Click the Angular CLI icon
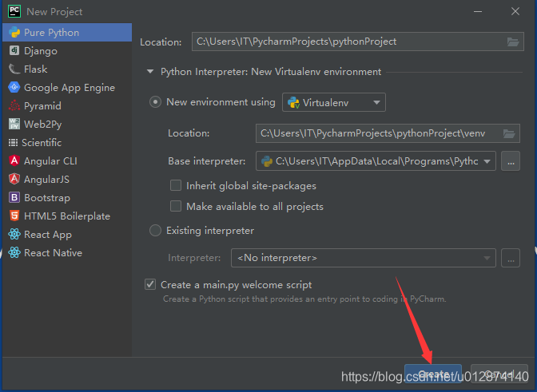537x392 pixels. coord(14,160)
